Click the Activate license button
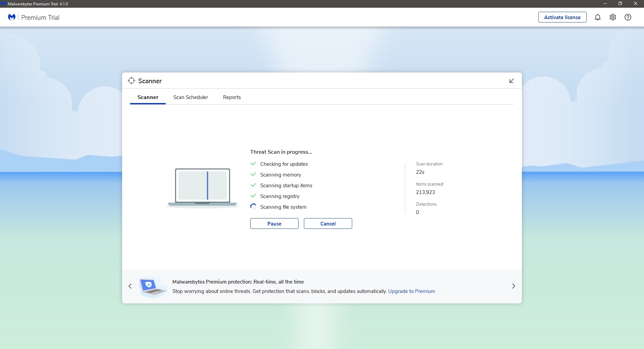The width and height of the screenshot is (644, 349). pyautogui.click(x=562, y=17)
